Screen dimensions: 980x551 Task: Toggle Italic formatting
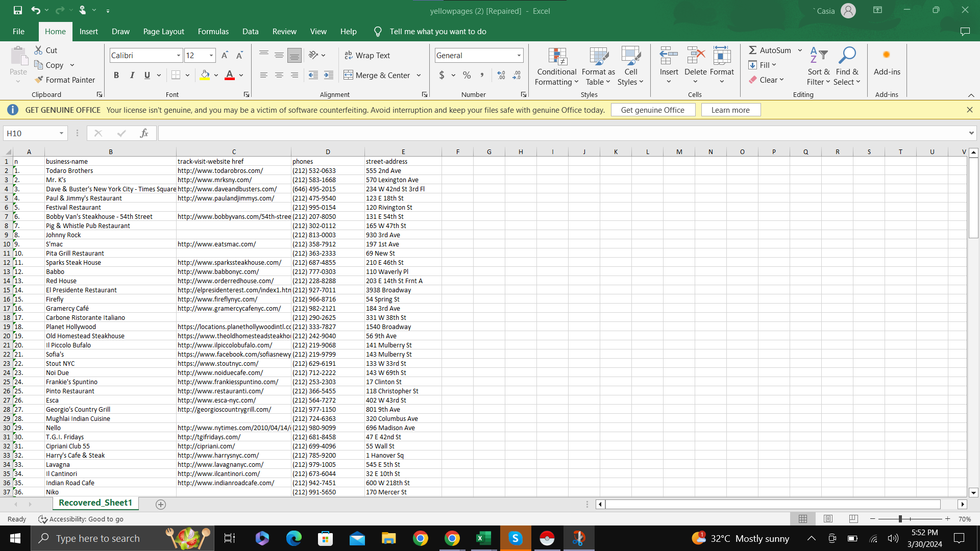132,75
